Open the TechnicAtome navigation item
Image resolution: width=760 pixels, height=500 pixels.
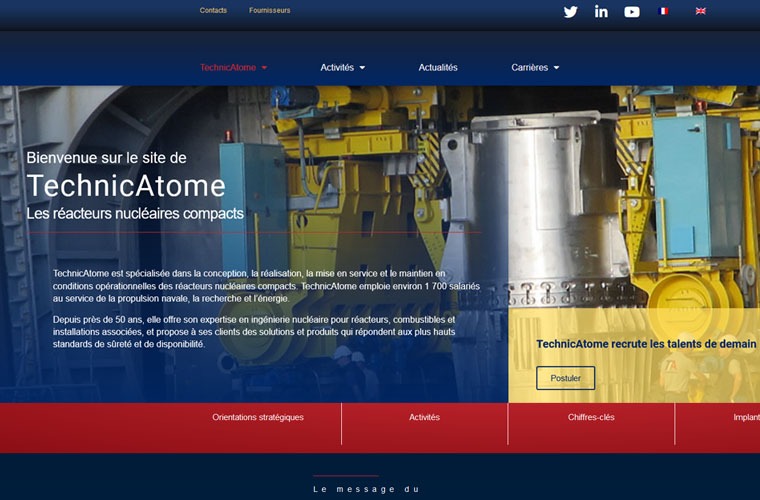[228, 67]
